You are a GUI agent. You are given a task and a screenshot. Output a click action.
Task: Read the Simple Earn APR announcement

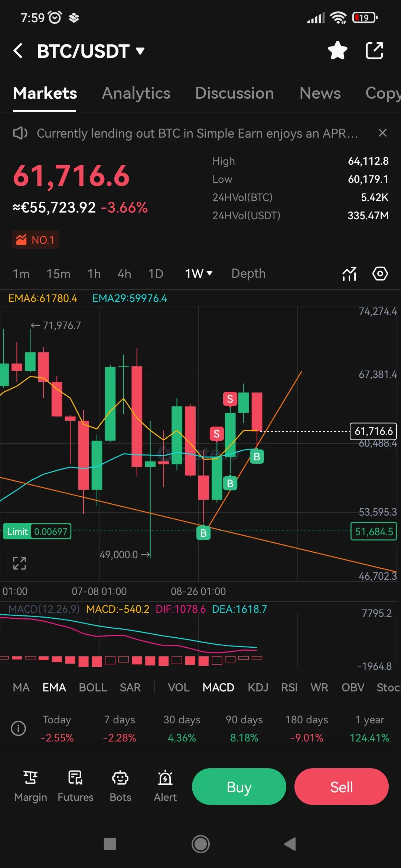pos(197,133)
